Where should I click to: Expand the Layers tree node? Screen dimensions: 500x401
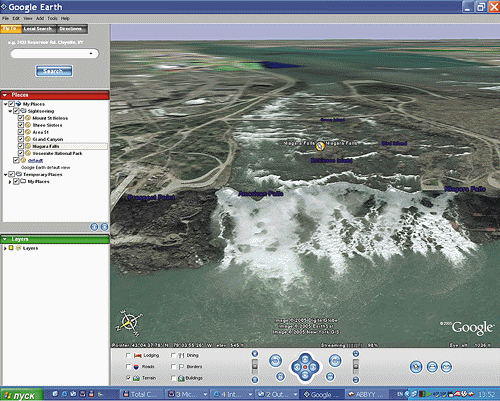(x=5, y=248)
